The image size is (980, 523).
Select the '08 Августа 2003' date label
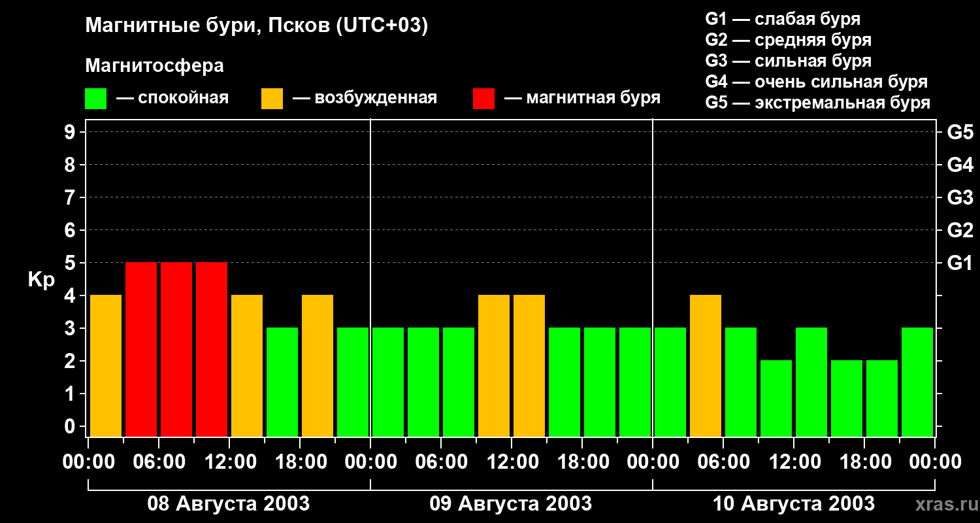point(229,504)
